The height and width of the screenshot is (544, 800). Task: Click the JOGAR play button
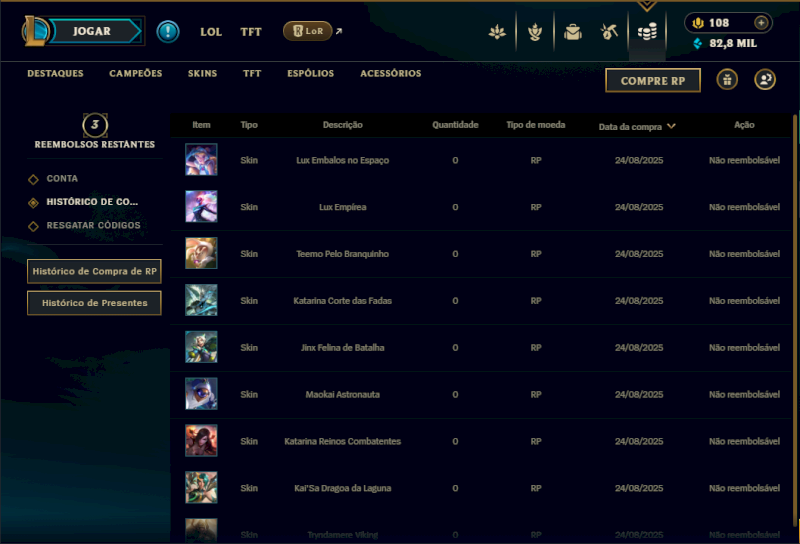click(x=96, y=31)
